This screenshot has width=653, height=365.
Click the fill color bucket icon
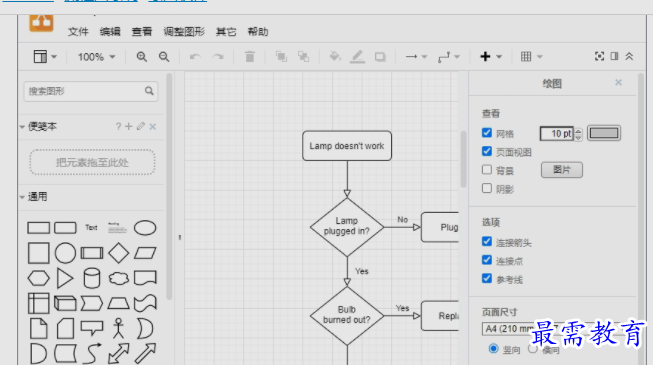click(x=335, y=56)
